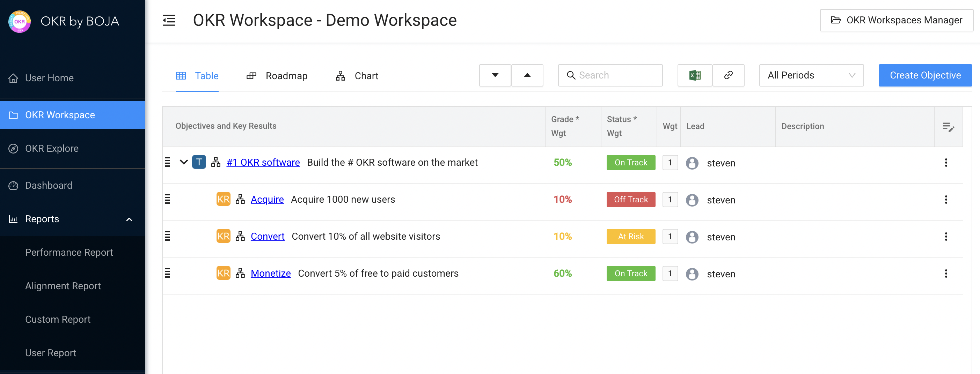Grab the drag handle for #1 OKR software row

point(167,162)
